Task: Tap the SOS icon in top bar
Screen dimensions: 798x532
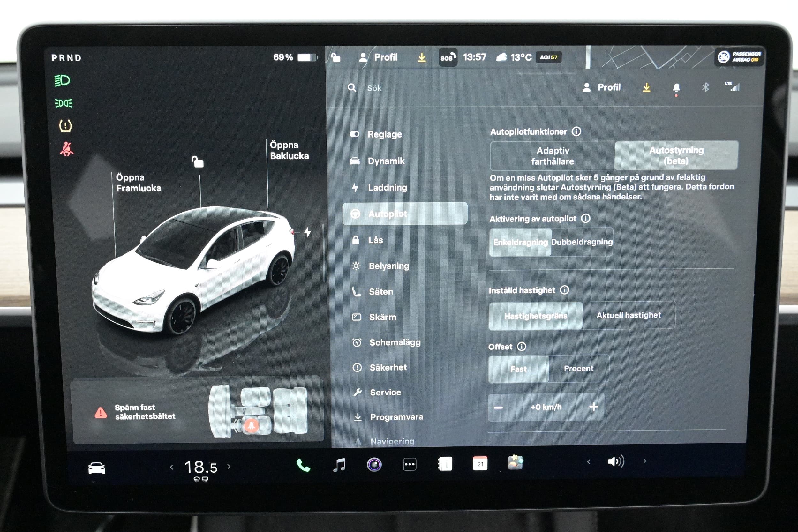Action: click(x=448, y=57)
